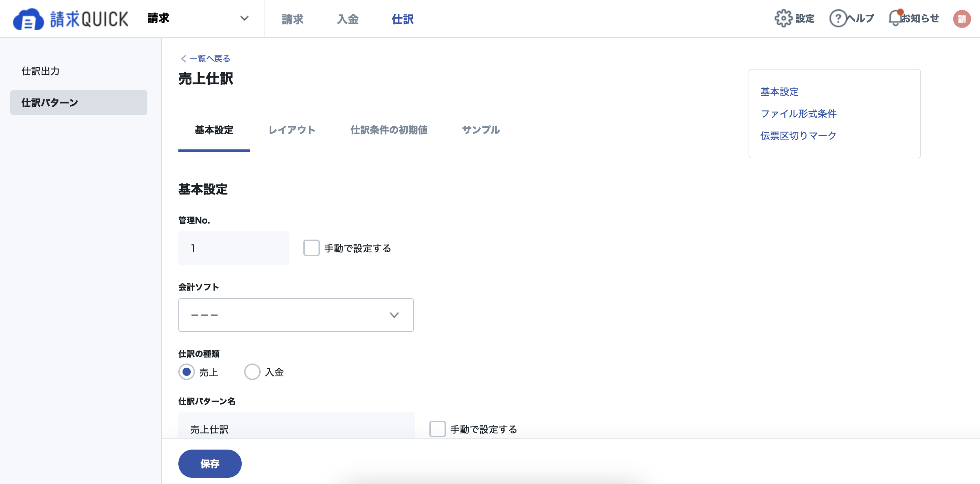Viewport: 980px width, 484px height.
Task: Jump to ファイル形式条件 section link
Action: [798, 114]
